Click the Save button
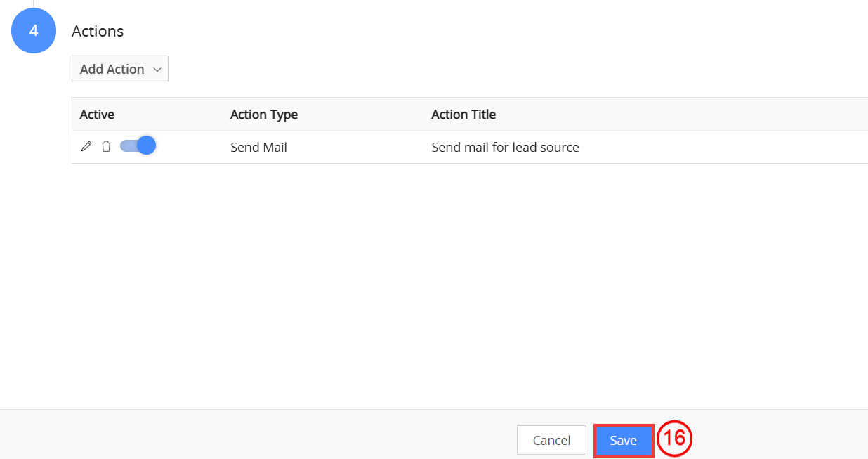868x459 pixels. (624, 441)
